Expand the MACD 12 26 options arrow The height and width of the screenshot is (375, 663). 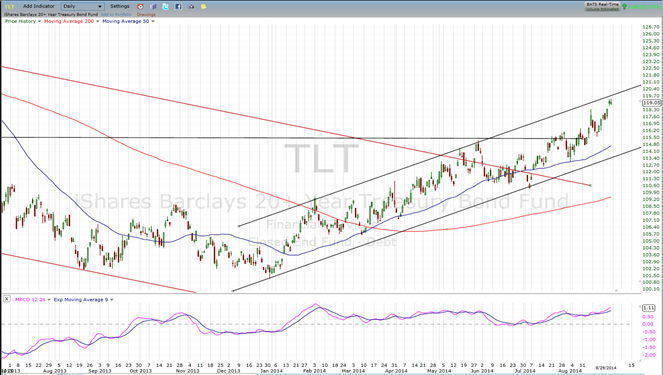click(x=49, y=300)
